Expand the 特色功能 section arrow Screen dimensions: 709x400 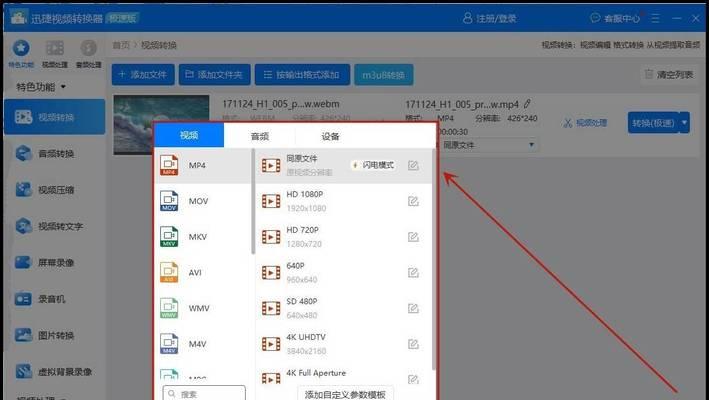(x=63, y=86)
